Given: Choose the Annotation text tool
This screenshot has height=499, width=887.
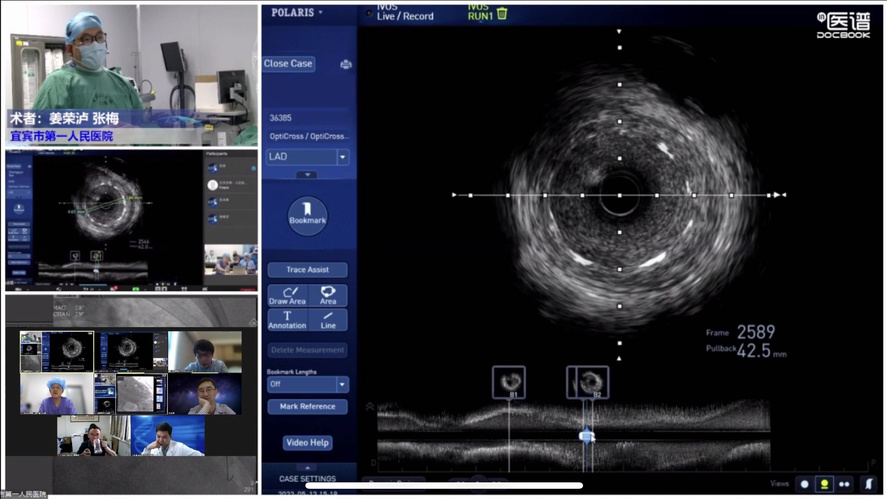Looking at the screenshot, I should (x=287, y=320).
